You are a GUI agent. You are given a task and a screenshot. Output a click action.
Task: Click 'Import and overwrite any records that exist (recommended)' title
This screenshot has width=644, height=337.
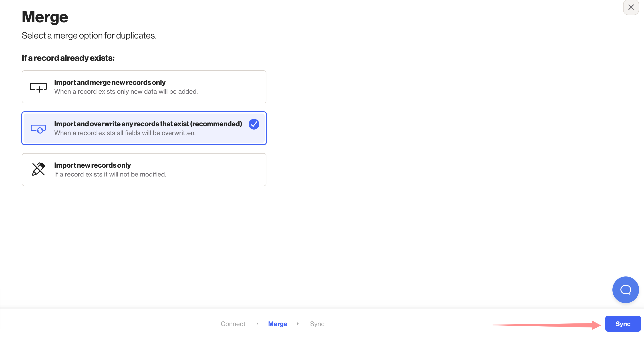point(148,124)
